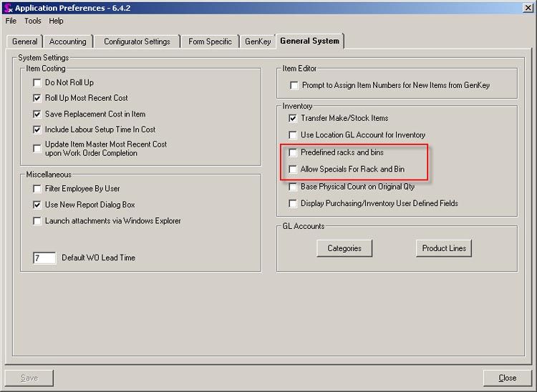Enable Allow Specials For Rack and Bin

(x=294, y=170)
